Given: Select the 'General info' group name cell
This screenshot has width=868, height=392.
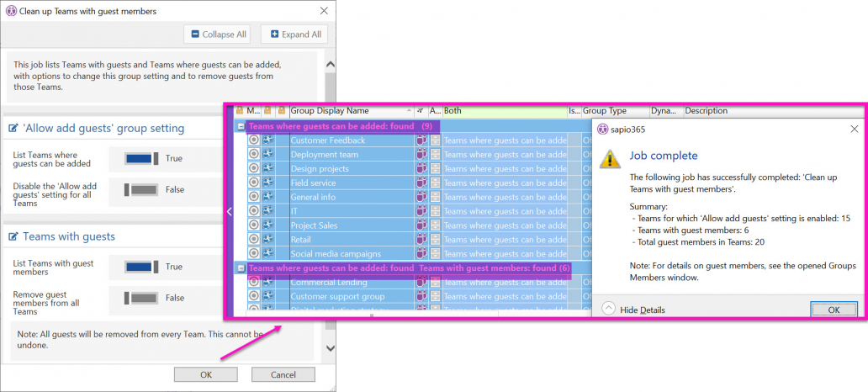Looking at the screenshot, I should click(x=352, y=197).
